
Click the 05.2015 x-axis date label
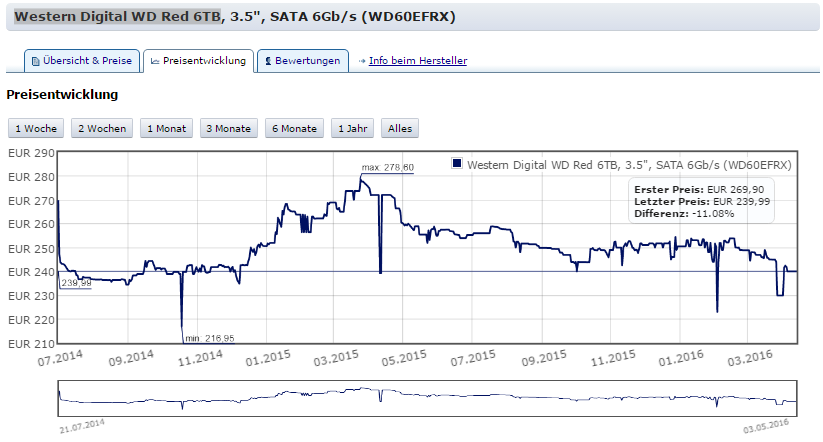(x=404, y=359)
